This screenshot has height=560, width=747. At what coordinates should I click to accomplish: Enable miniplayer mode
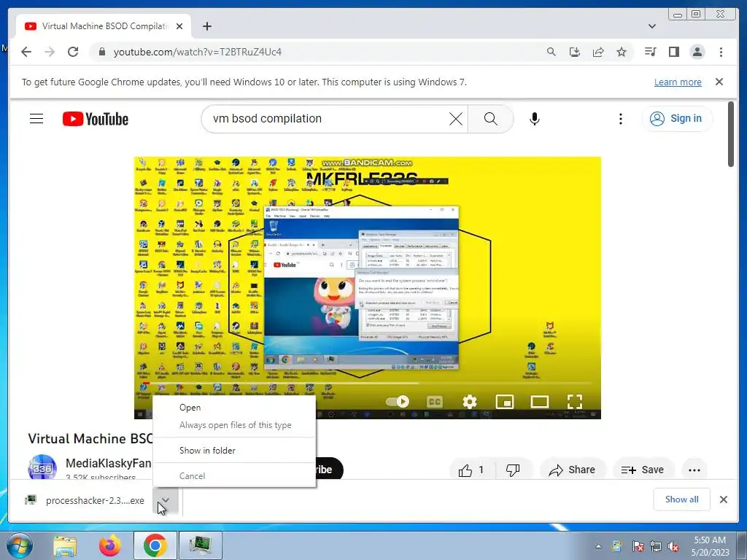[505, 402]
